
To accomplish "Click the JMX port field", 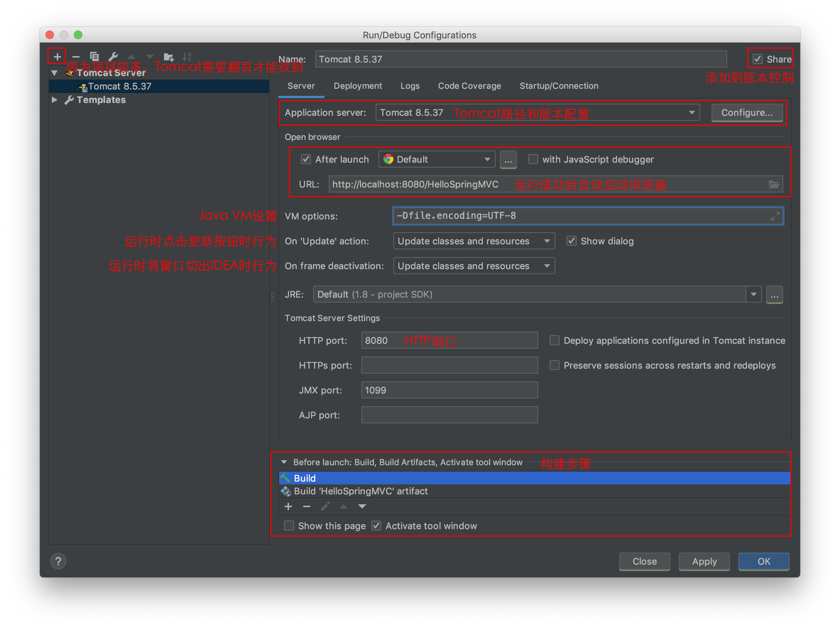I will tap(449, 390).
